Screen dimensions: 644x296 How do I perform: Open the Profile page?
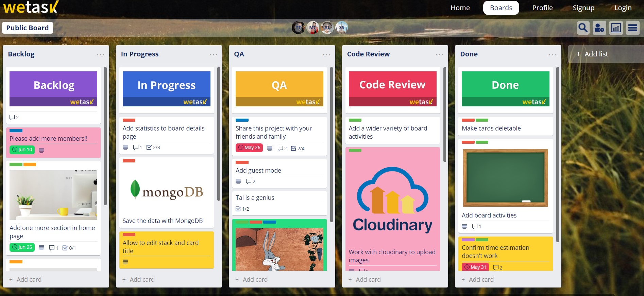point(542,8)
